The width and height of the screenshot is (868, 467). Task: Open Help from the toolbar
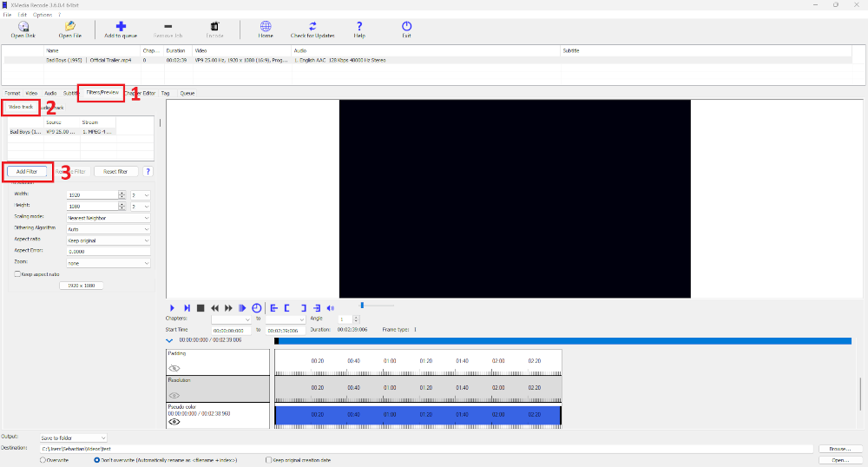point(359,30)
